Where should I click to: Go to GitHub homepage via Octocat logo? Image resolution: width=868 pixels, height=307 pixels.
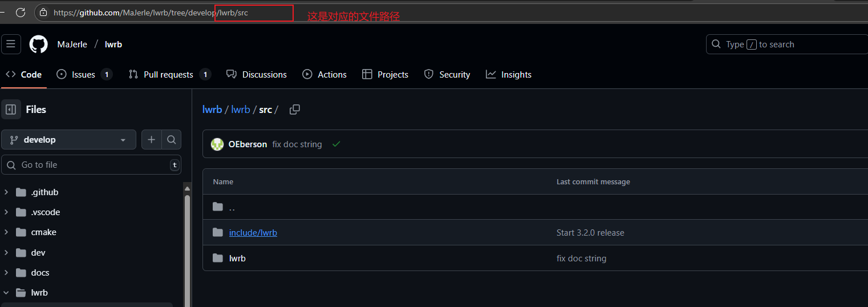[x=39, y=44]
